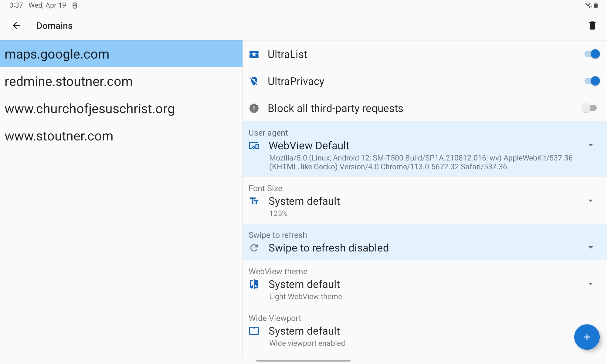Expand the Font Size dropdown arrow
Viewport: 607px width, 364px height.
coord(590,201)
